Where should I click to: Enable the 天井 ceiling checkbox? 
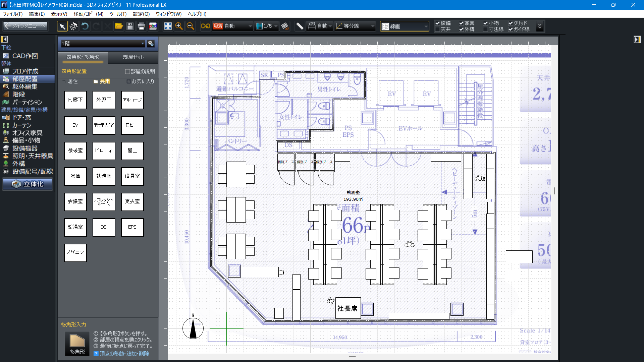[437, 29]
